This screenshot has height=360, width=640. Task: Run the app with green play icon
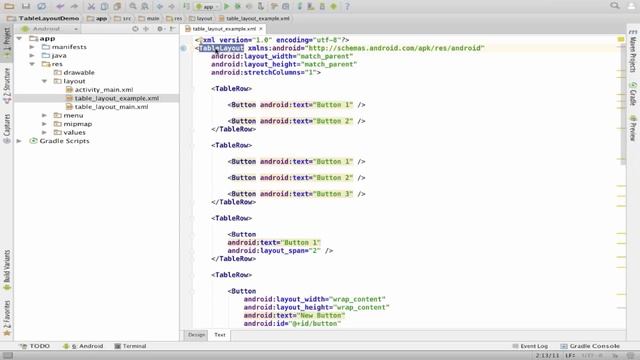coord(227,6)
